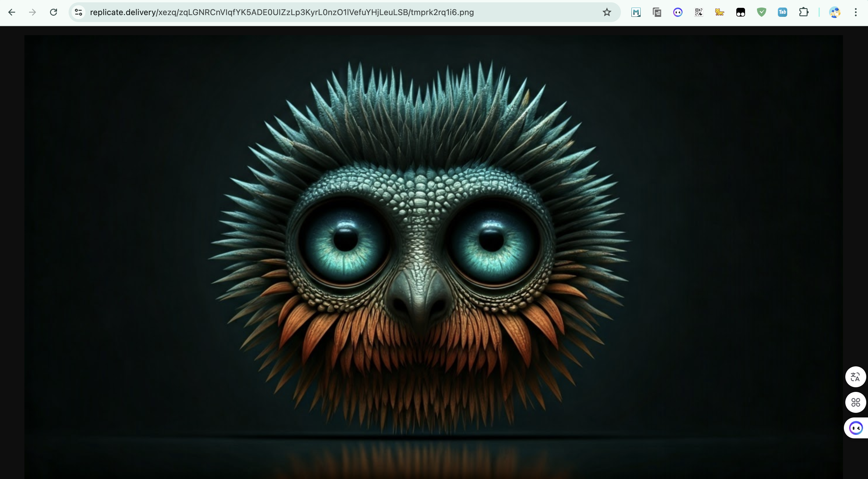Click the floating translate button
Viewport: 868px width, 479px height.
click(x=855, y=377)
